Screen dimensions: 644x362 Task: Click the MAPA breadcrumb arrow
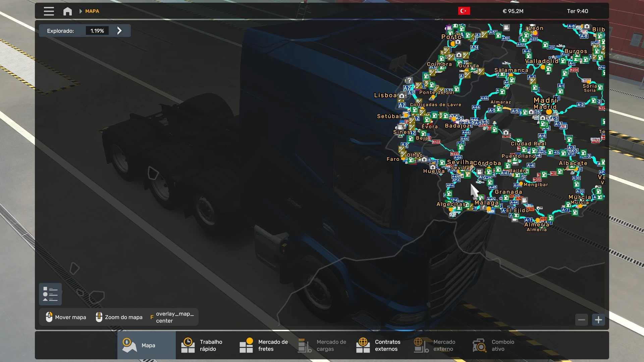point(80,11)
